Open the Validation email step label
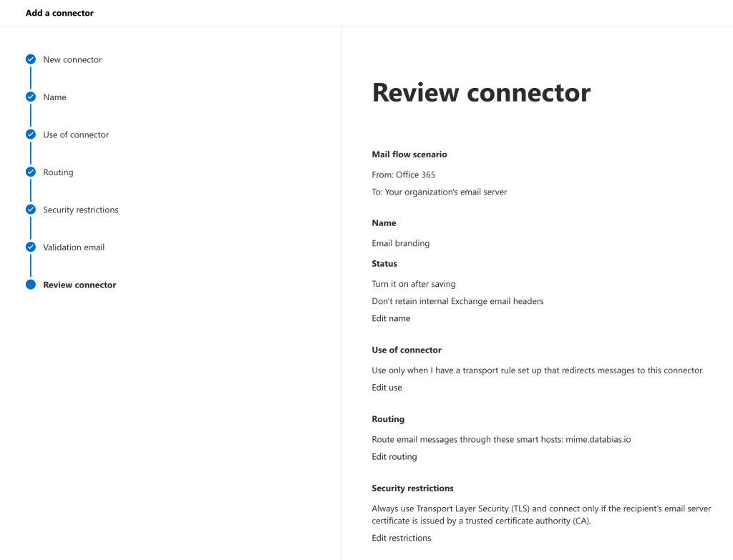Screen dimensions: 733x560 click(x=74, y=247)
